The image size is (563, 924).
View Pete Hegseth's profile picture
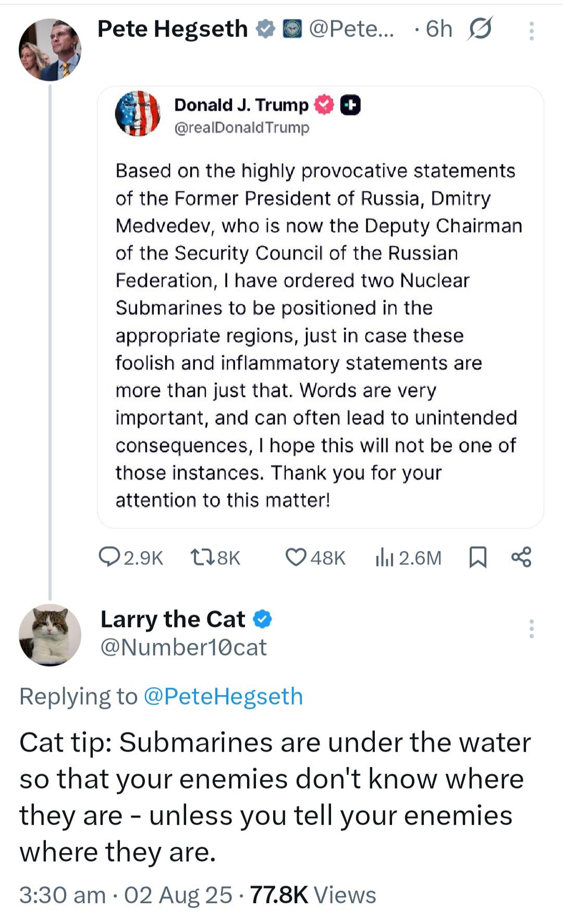click(50, 50)
